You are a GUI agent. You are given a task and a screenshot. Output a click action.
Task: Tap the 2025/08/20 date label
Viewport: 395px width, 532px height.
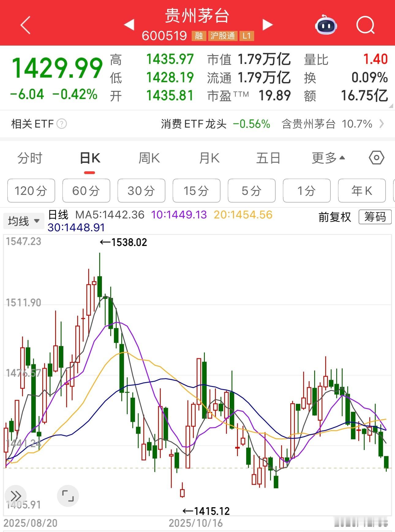31,523
